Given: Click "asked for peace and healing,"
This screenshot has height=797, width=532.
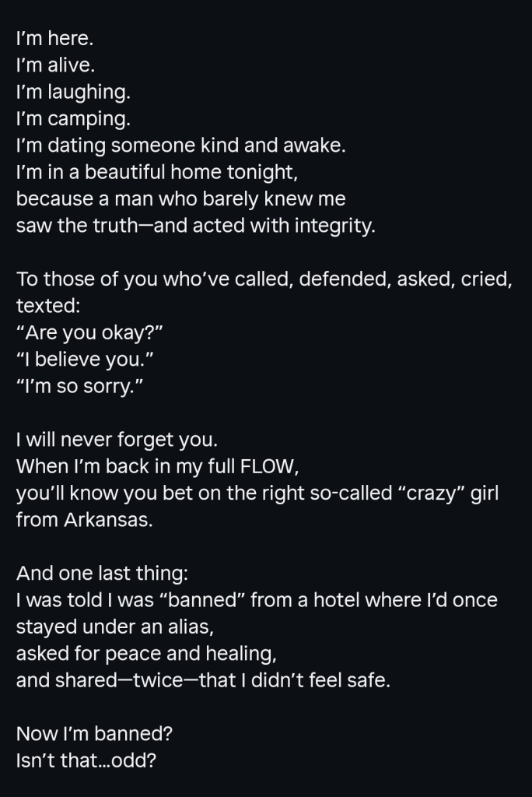Looking at the screenshot, I should click(146, 654).
